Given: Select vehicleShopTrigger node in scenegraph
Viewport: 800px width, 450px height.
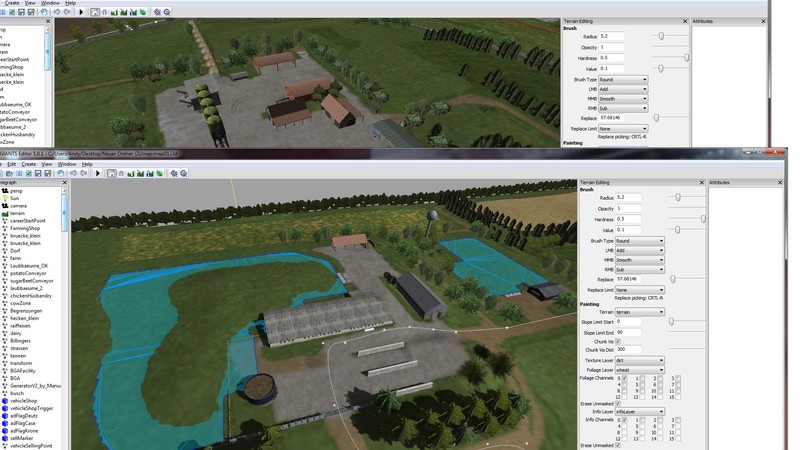Looking at the screenshot, I should (x=31, y=408).
